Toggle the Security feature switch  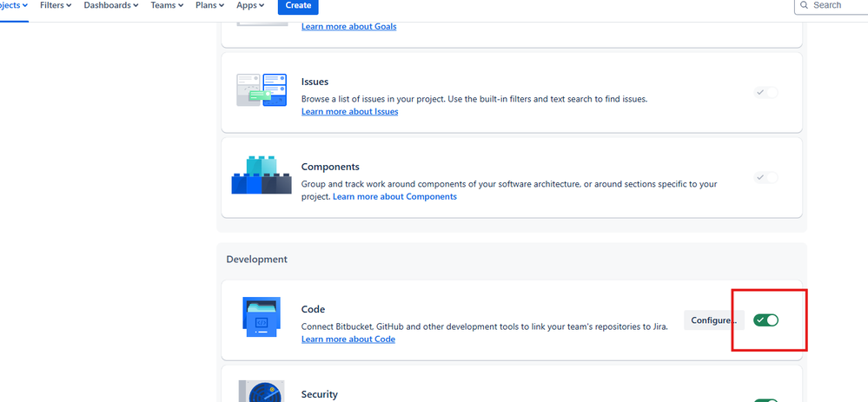[765, 400]
